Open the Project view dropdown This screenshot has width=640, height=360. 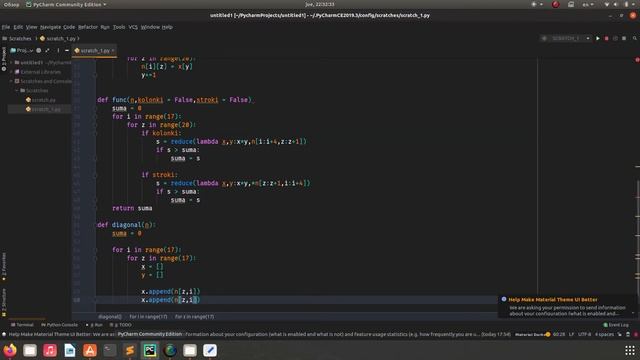coord(22,51)
